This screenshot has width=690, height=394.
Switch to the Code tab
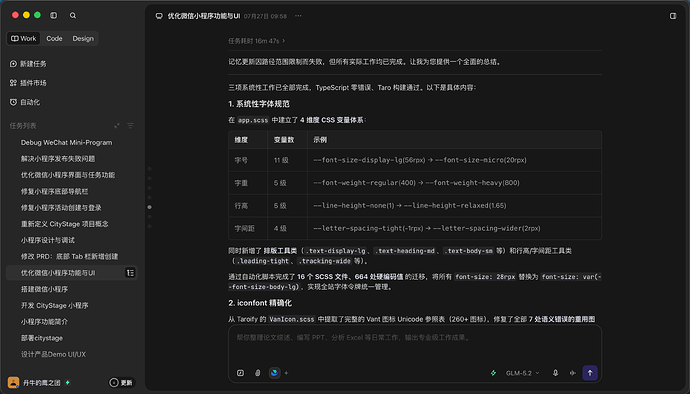55,38
